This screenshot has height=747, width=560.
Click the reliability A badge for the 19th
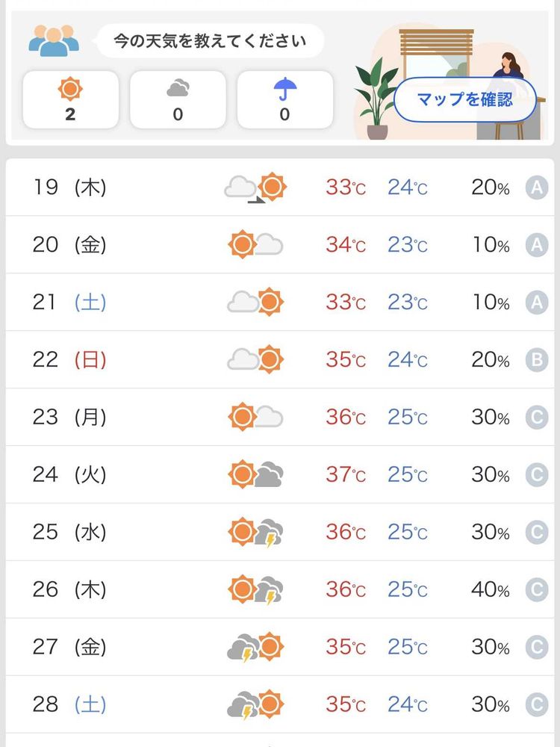[536, 187]
